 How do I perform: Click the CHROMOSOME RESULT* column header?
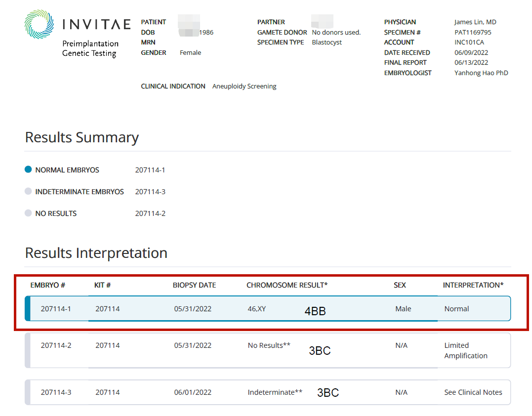coord(287,285)
